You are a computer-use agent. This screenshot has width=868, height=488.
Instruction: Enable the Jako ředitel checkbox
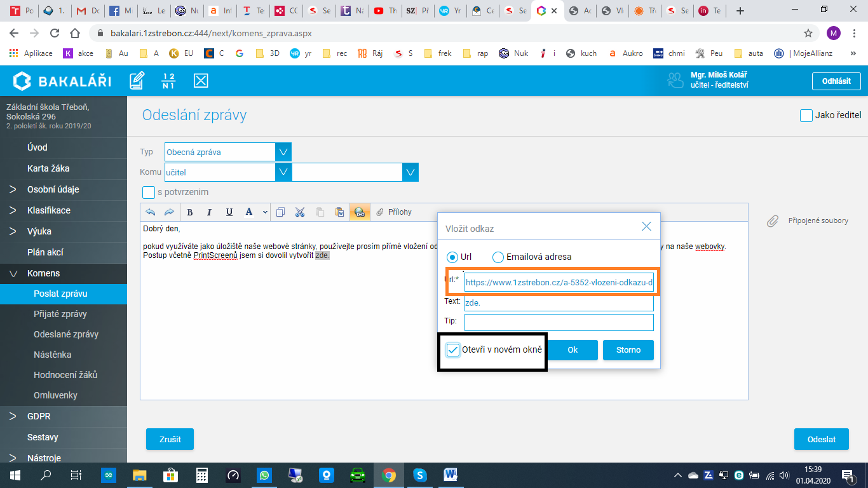806,116
